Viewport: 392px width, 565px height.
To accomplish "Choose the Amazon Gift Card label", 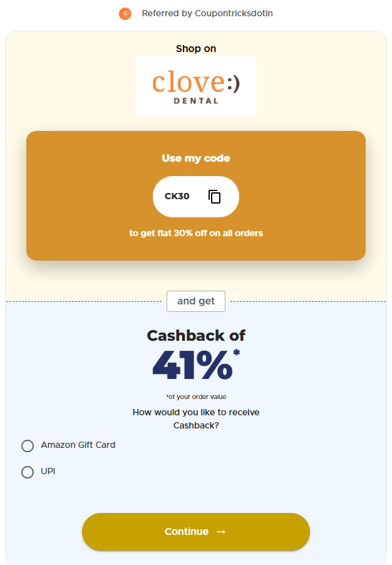I will [78, 445].
